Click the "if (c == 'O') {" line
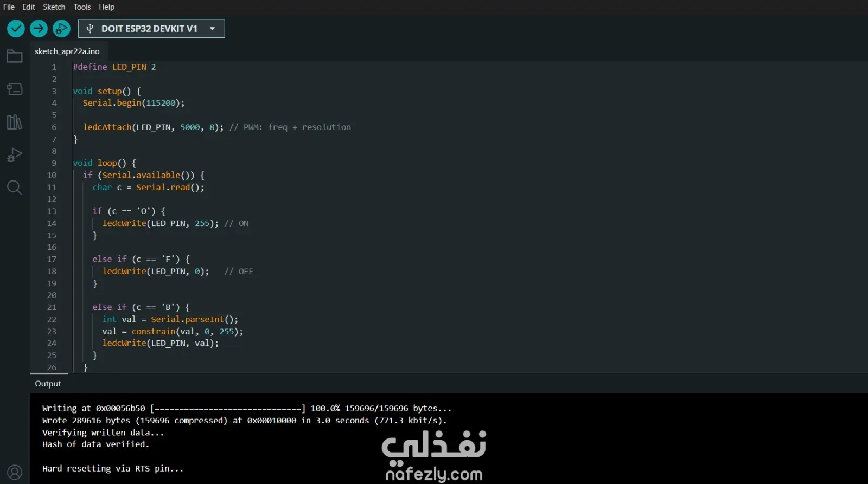Screen dimensions: 868x484 [x=129, y=211]
